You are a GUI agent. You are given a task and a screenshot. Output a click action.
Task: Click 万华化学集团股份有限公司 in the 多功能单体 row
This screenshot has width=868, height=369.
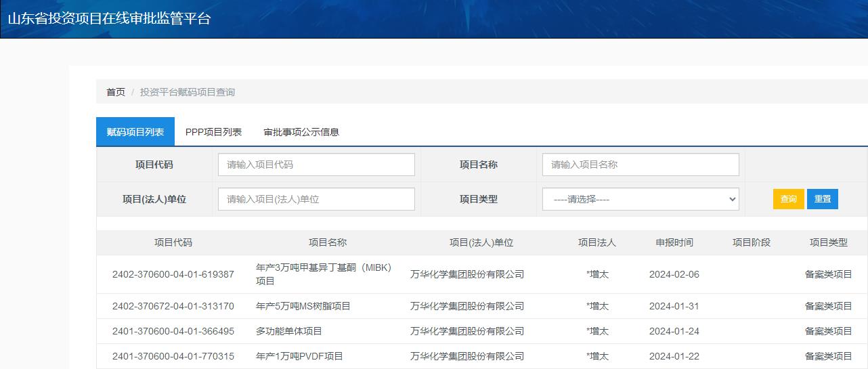tap(467, 331)
